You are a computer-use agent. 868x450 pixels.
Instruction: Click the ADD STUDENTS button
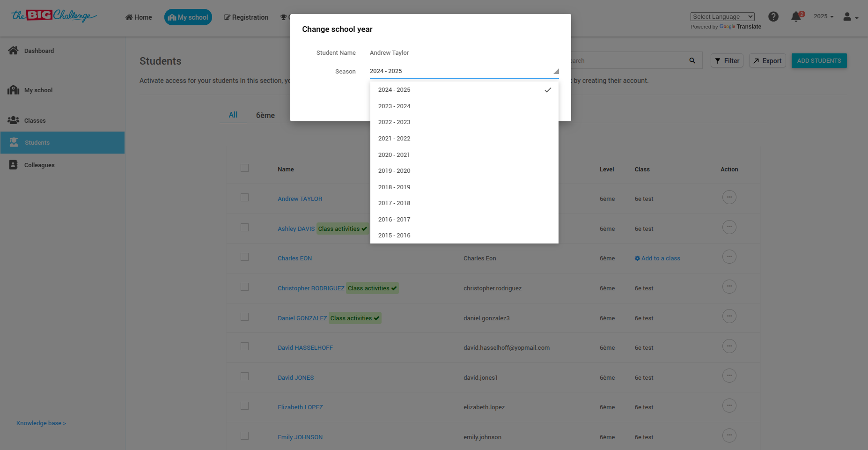[x=819, y=61]
